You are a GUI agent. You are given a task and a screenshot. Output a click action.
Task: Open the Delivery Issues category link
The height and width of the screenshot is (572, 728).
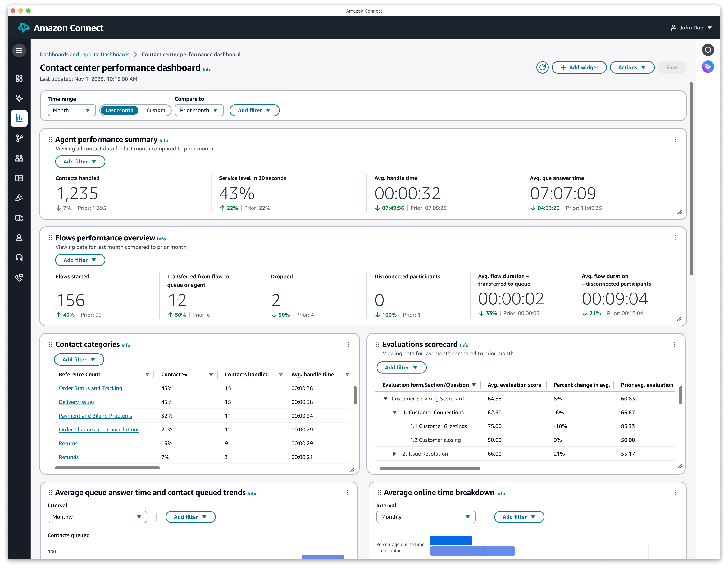[76, 402]
